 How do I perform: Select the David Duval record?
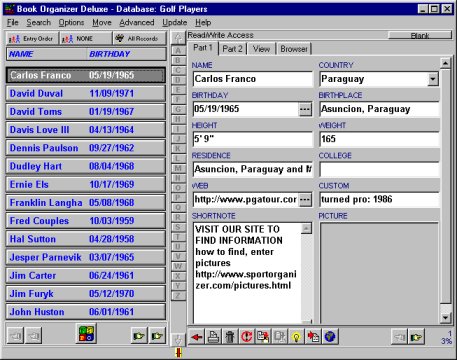pyautogui.click(x=86, y=93)
